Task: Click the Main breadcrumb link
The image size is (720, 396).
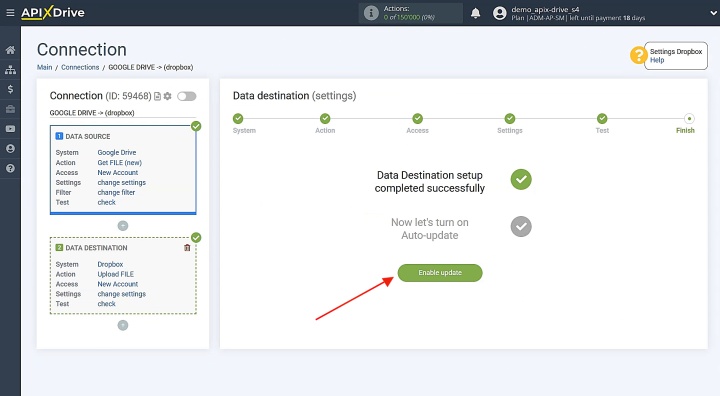Action: [x=45, y=67]
